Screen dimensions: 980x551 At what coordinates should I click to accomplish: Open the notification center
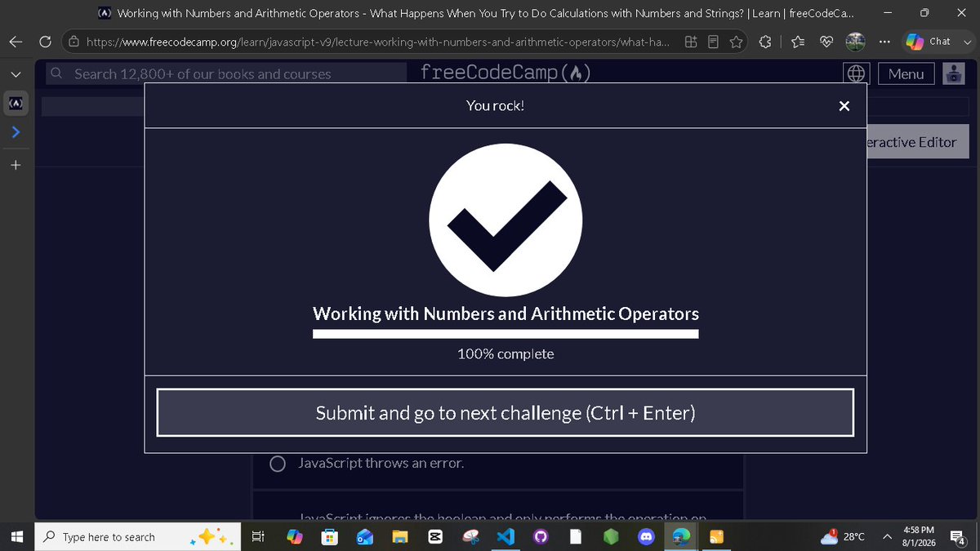point(956,536)
